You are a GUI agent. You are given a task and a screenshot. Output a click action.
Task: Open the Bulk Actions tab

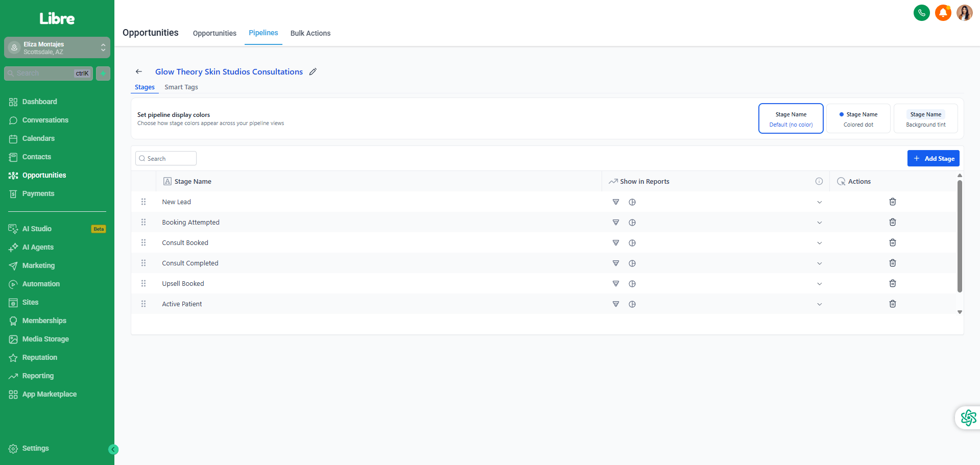point(310,33)
